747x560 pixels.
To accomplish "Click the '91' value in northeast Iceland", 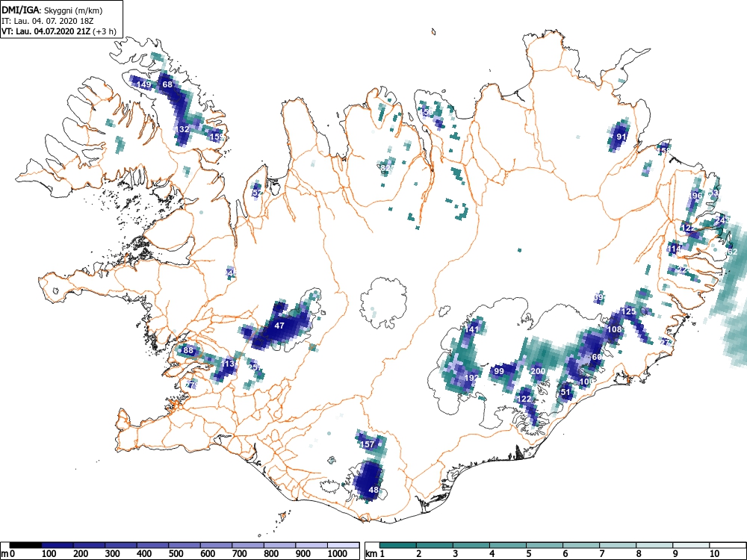I will pos(622,137).
